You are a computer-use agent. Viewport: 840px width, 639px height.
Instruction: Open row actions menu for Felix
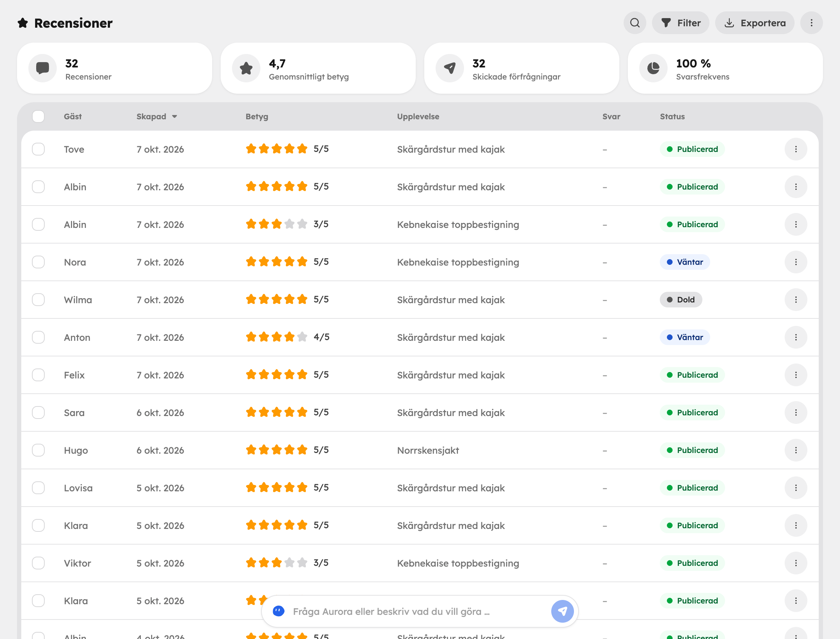coord(796,375)
